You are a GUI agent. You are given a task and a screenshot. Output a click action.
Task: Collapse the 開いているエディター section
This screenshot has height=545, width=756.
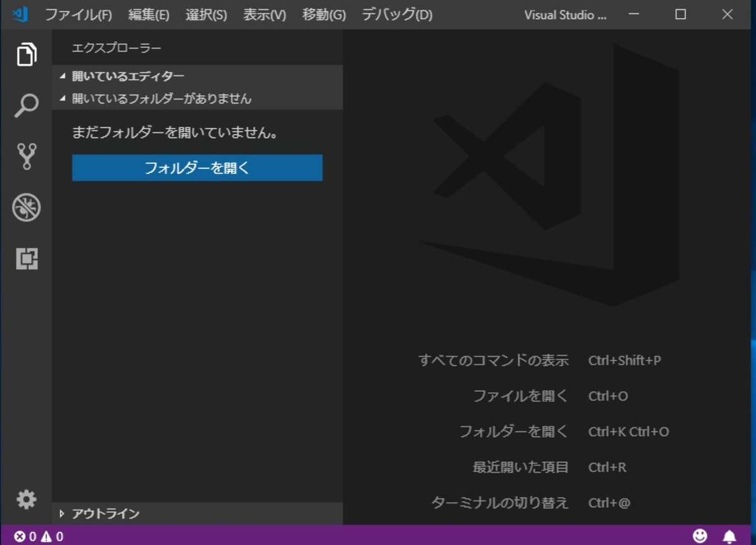[197, 76]
